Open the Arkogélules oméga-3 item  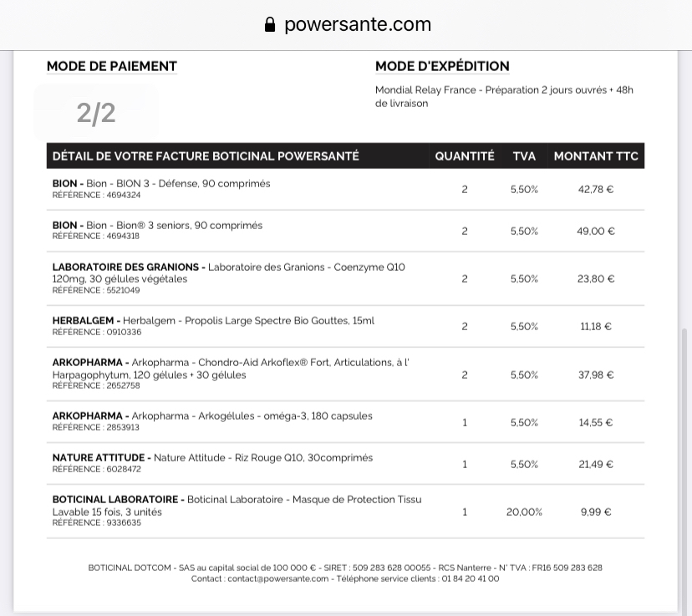[x=212, y=420]
